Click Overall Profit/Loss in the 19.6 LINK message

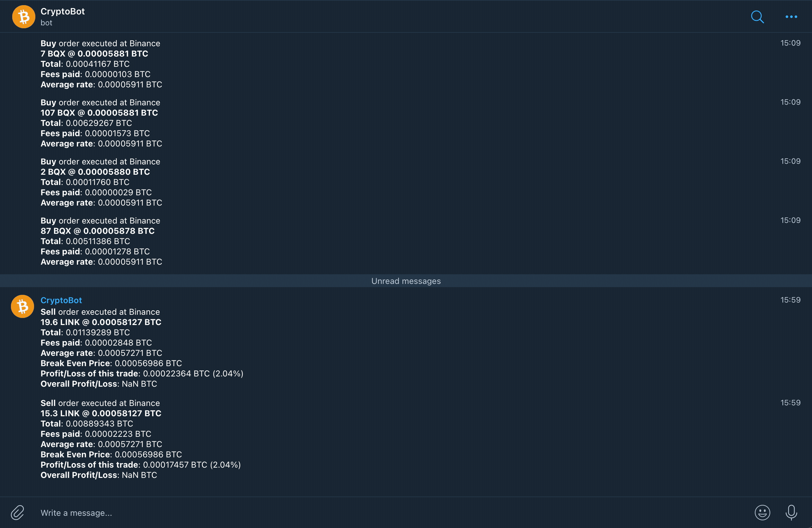coord(99,383)
